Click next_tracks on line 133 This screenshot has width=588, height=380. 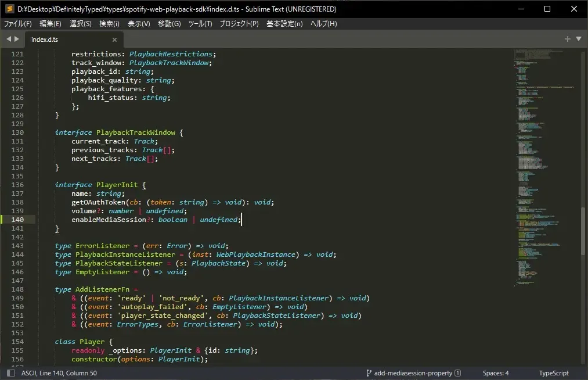tap(94, 159)
